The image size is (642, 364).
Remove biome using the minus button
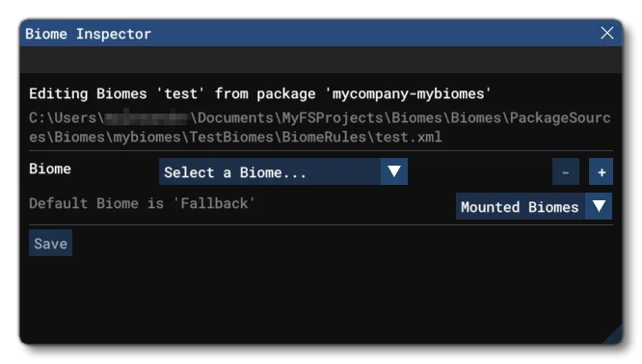point(566,171)
